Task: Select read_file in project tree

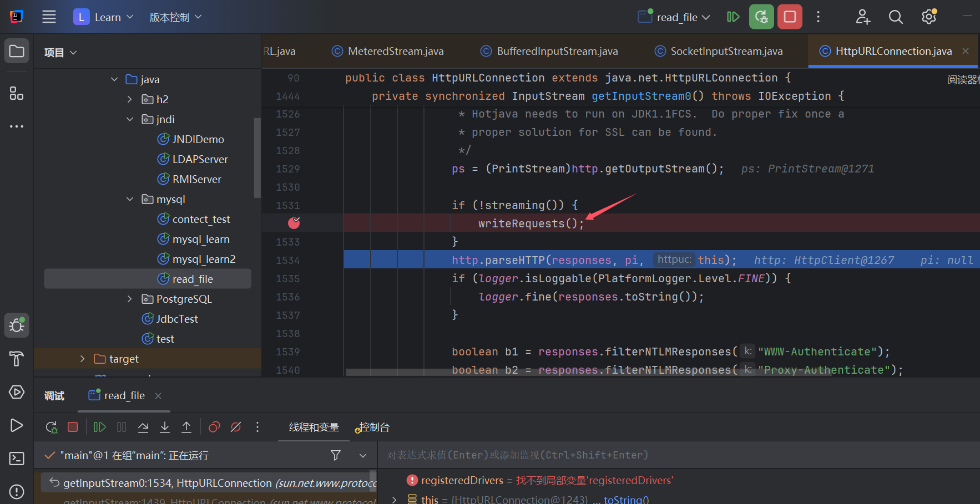Action: (148, 279)
